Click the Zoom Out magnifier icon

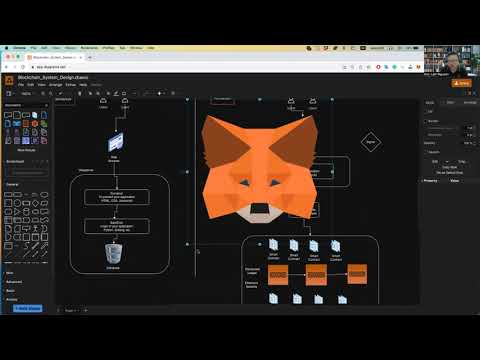coord(51,93)
